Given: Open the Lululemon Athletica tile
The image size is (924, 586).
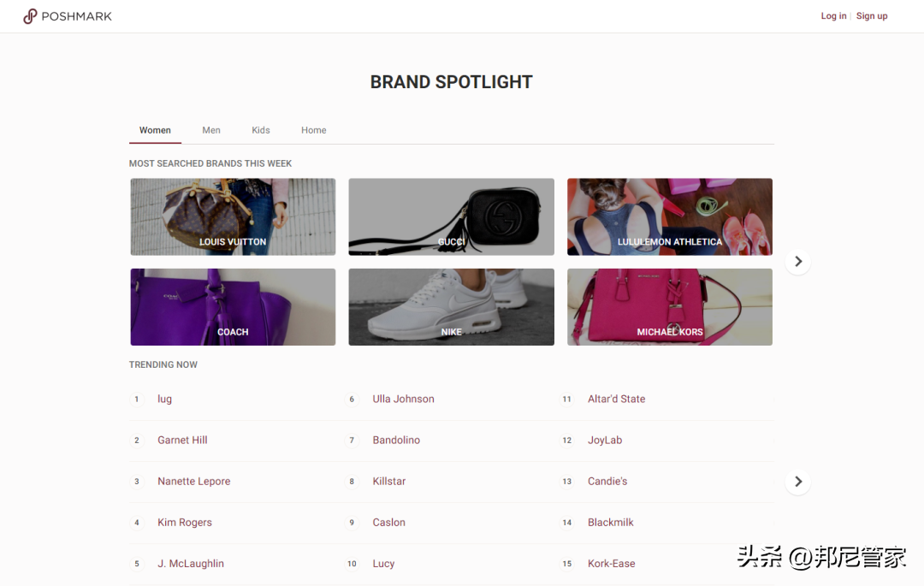Looking at the screenshot, I should [x=669, y=216].
